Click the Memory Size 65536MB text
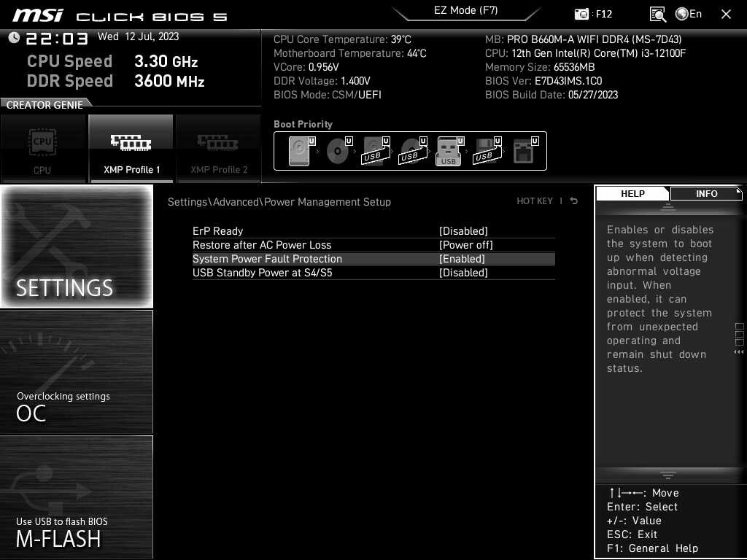 [540, 67]
